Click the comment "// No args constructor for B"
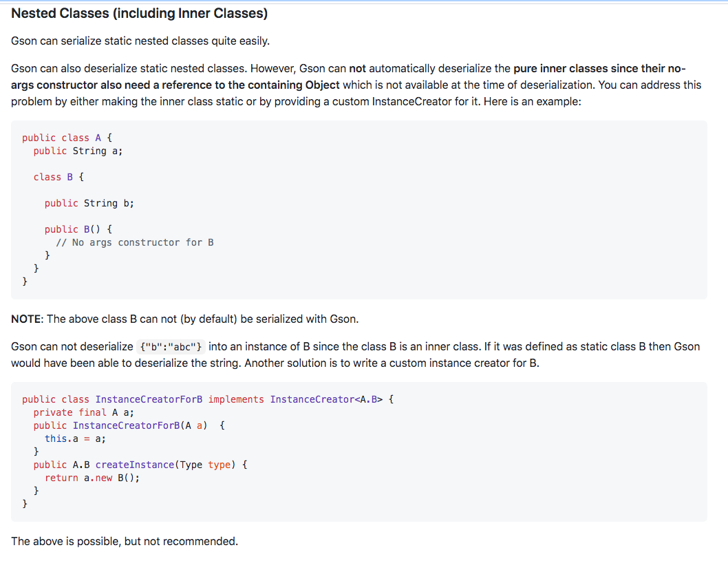Viewport: 728px width, 561px height. coord(135,242)
